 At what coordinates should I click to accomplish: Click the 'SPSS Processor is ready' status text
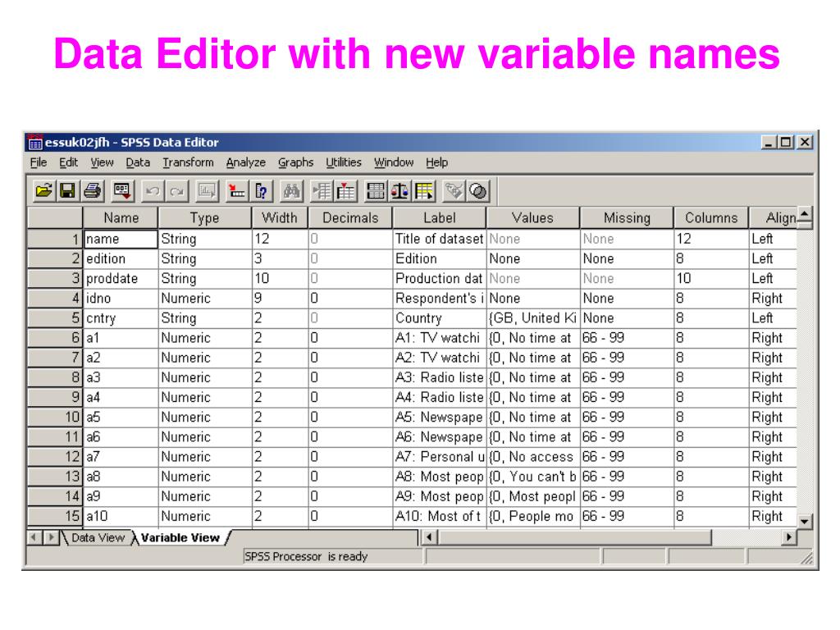[x=306, y=557]
